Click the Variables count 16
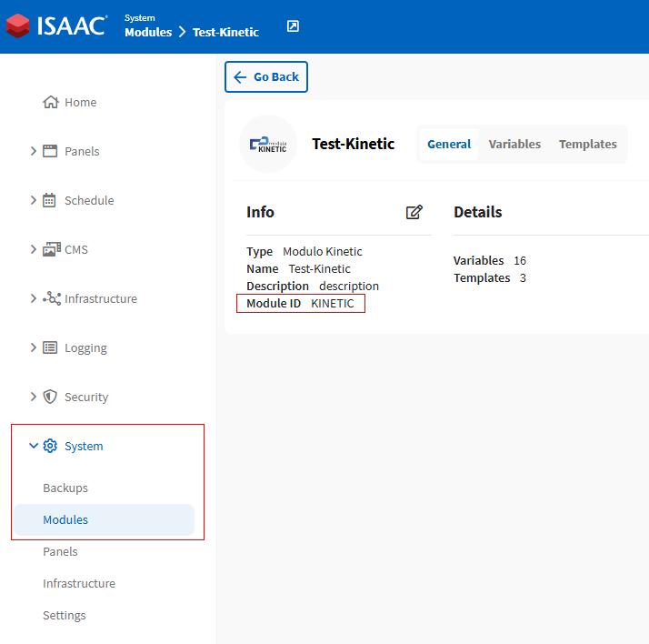Viewport: 649px width, 644px height. pyautogui.click(x=520, y=260)
